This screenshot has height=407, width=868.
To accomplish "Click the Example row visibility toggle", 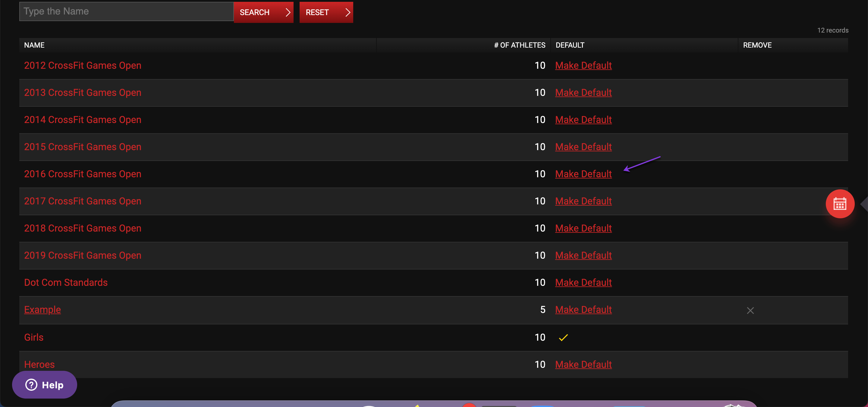I will click(x=750, y=310).
